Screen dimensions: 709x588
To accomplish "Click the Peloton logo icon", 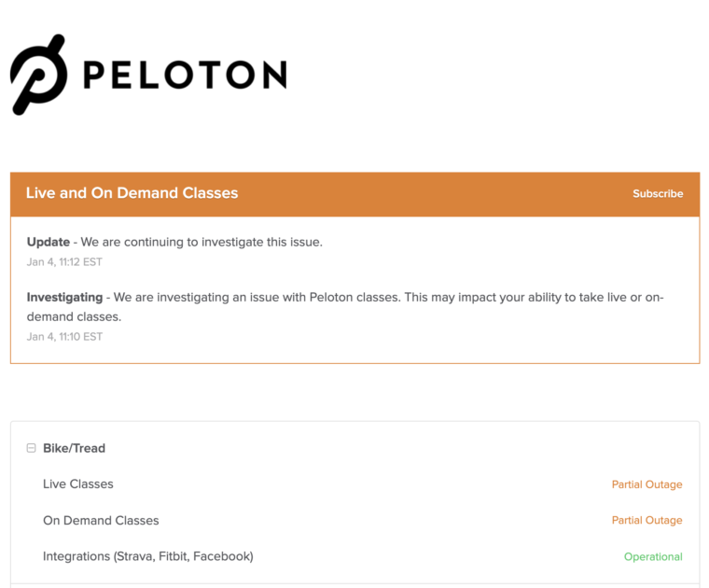I will click(38, 75).
